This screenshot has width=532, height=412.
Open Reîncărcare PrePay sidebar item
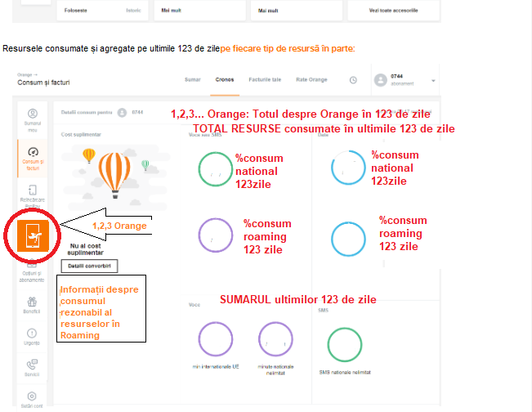click(x=32, y=195)
